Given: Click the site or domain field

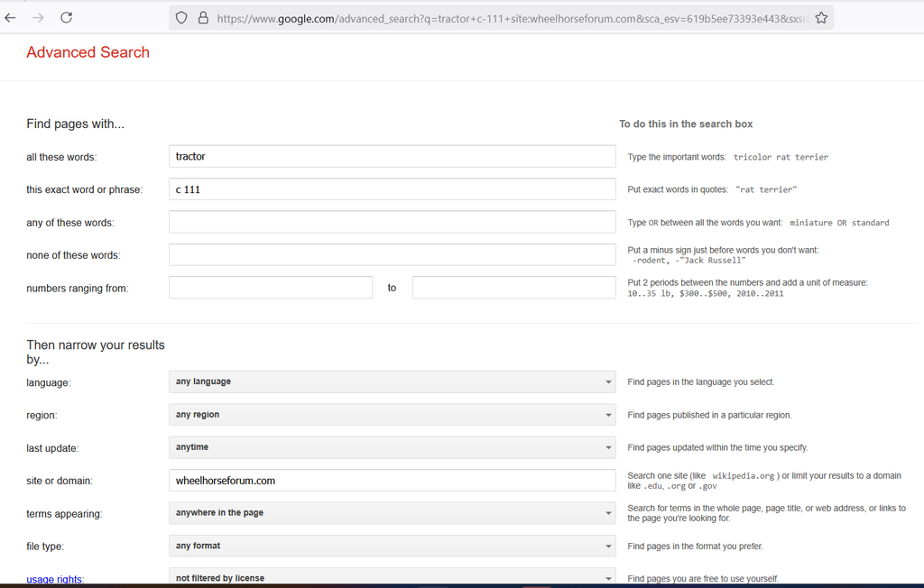Looking at the screenshot, I should (x=392, y=481).
